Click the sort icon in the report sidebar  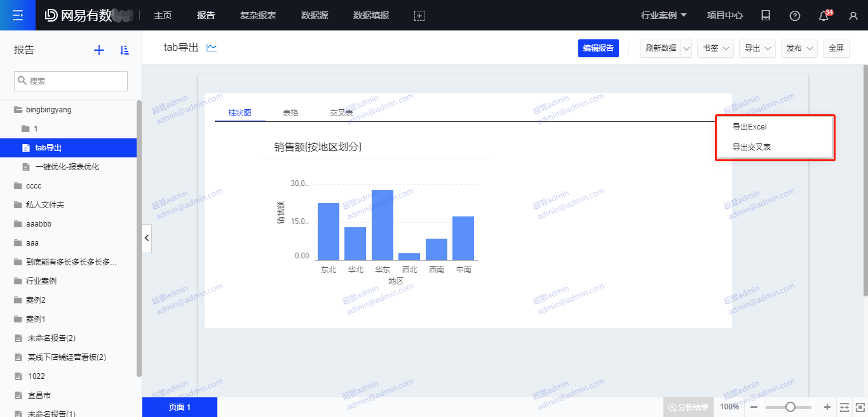click(x=125, y=50)
